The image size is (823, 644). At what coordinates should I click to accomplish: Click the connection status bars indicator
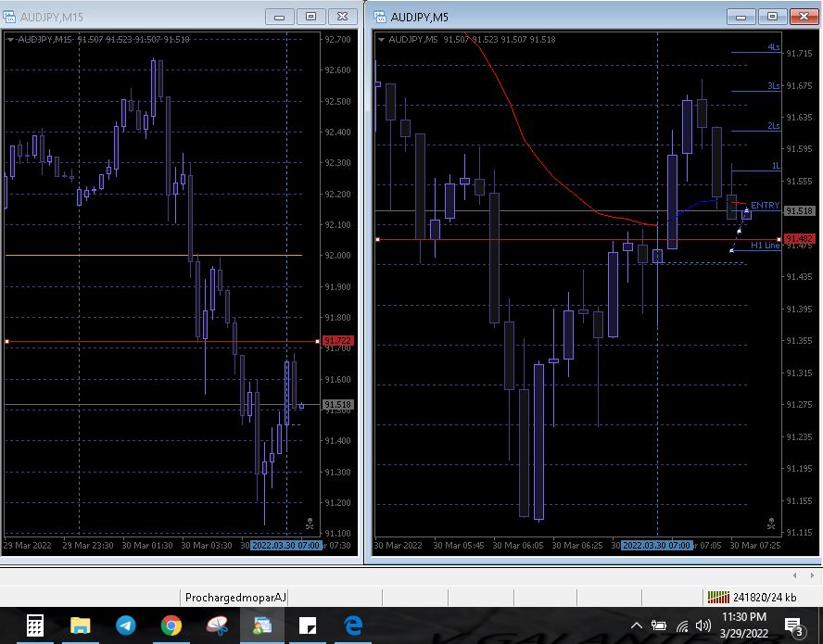click(718, 598)
